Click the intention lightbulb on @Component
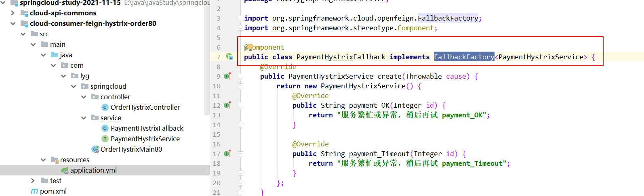Image resolution: width=644 pixels, height=196 pixels. point(250,47)
